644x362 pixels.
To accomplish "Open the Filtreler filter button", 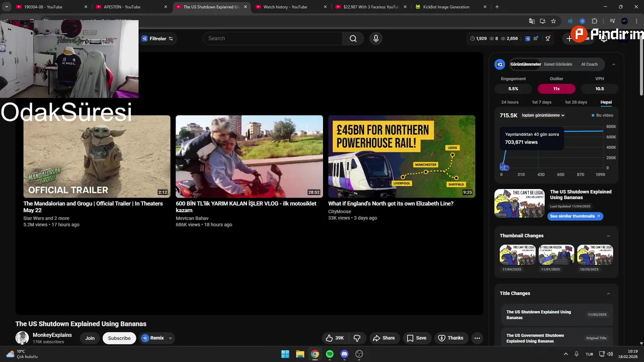I will pyautogui.click(x=157, y=39).
